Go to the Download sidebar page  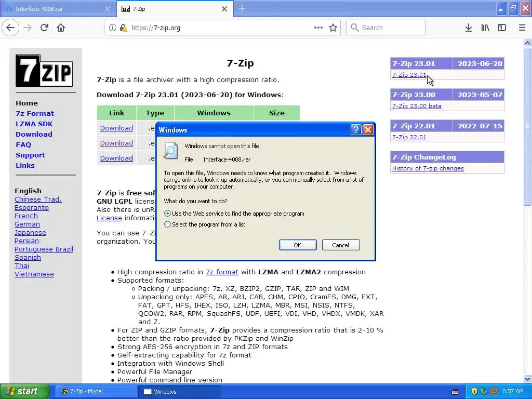(34, 134)
